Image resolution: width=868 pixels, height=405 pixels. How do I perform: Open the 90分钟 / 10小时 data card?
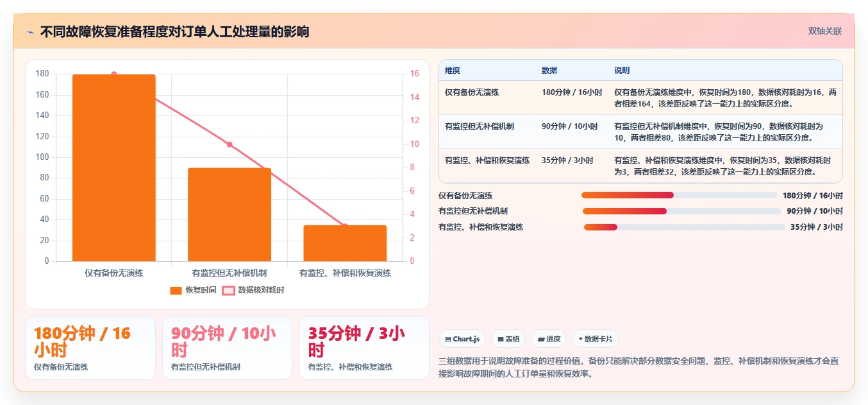click(x=227, y=348)
